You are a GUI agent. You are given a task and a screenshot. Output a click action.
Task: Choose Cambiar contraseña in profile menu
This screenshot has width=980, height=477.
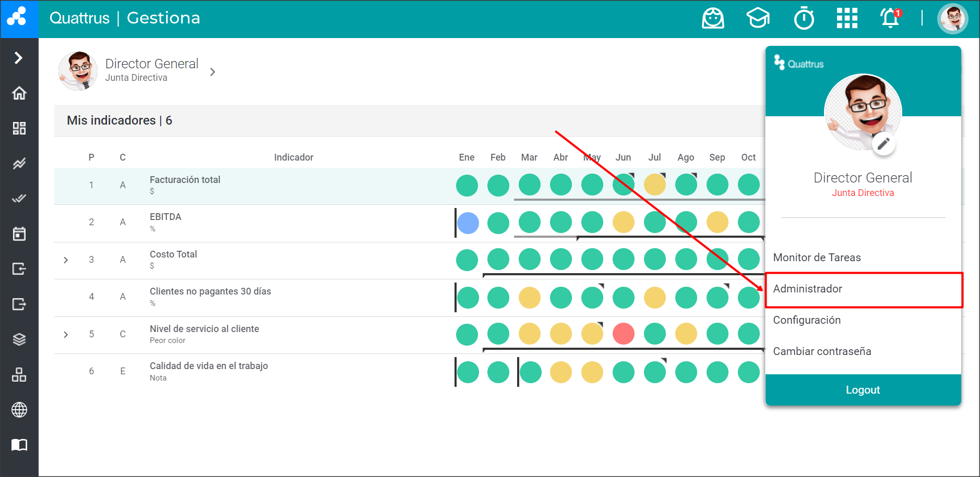[x=822, y=351]
